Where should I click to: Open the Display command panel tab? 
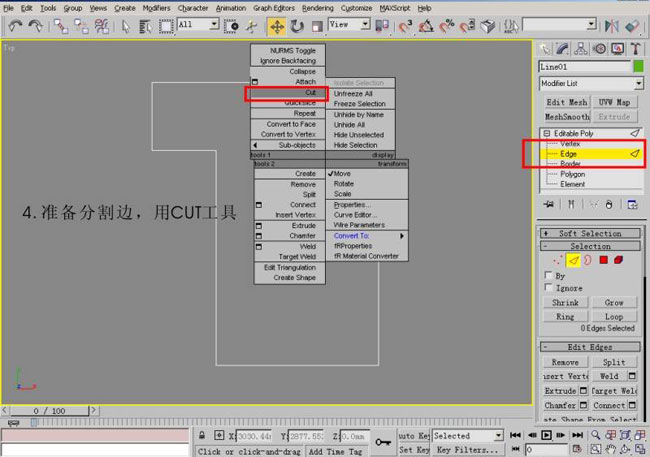tap(618, 49)
